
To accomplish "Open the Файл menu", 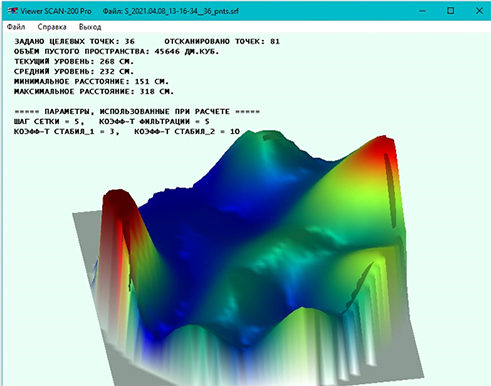I will coord(16,27).
